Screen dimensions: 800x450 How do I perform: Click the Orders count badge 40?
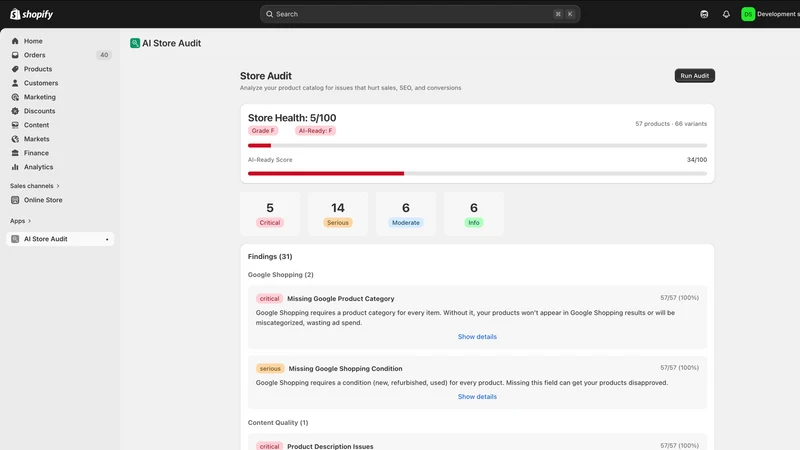(104, 55)
